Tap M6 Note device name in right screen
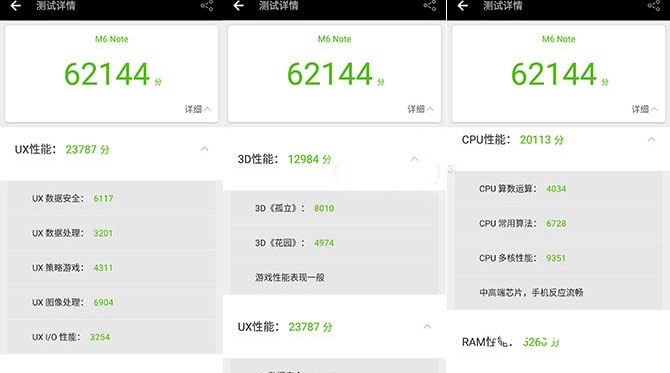Viewport: 670px width, 373px height. 558,39
